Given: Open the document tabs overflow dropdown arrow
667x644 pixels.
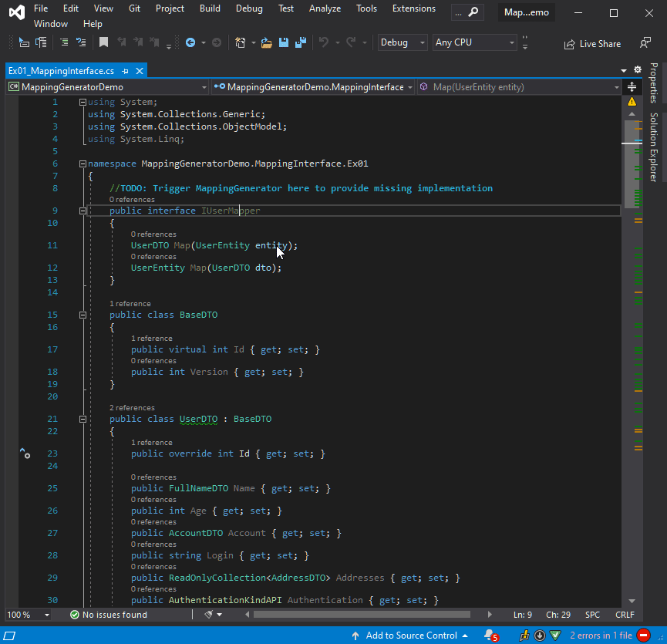Looking at the screenshot, I should (624, 71).
